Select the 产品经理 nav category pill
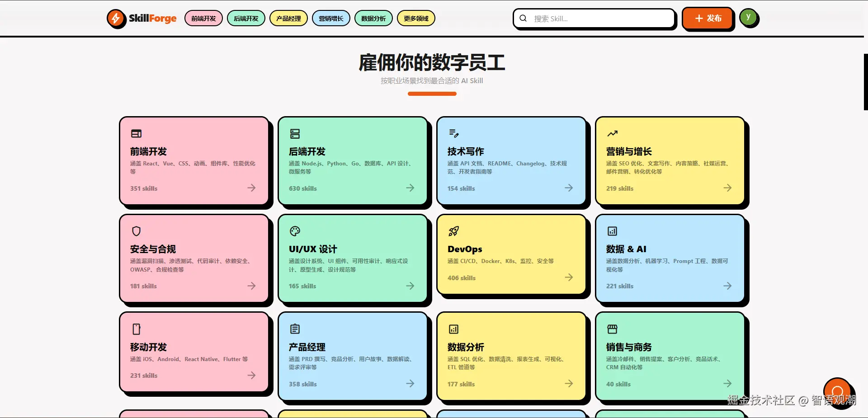This screenshot has width=868, height=418. tap(288, 18)
